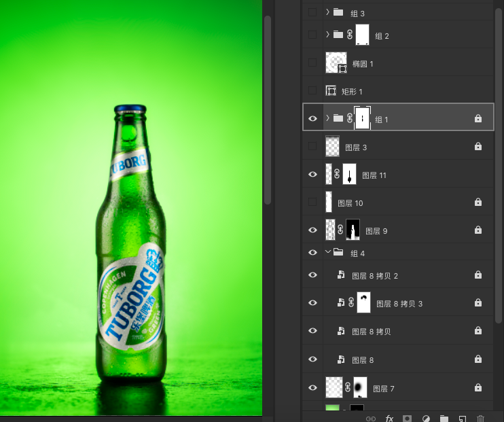Viewport: 504px width, 422px height.
Task: Link layers using the chain icon in the bottom bar
Action: [371, 419]
